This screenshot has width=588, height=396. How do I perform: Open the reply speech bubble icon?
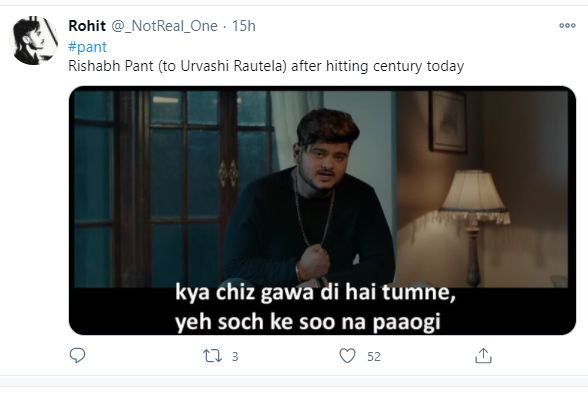(x=78, y=356)
